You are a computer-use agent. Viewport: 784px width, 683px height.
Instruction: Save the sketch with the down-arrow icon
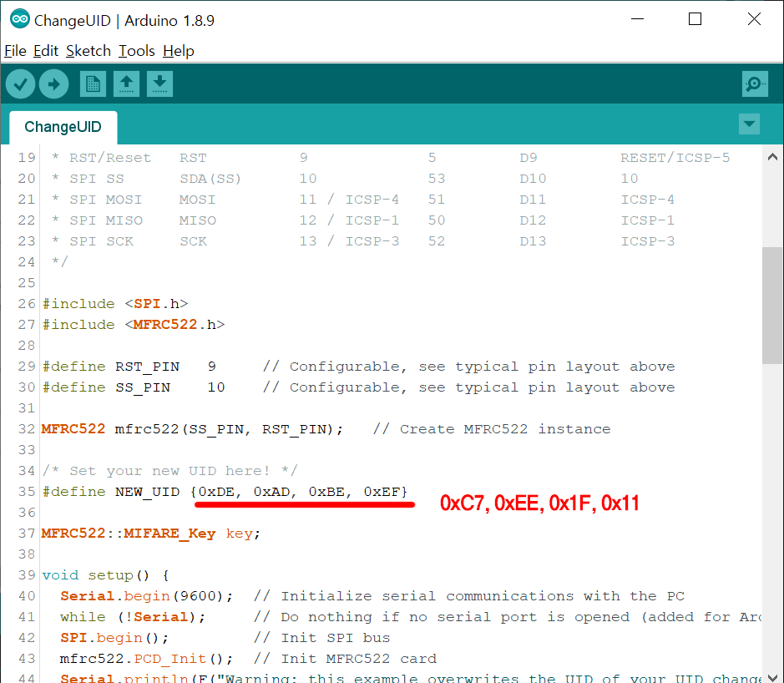160,84
